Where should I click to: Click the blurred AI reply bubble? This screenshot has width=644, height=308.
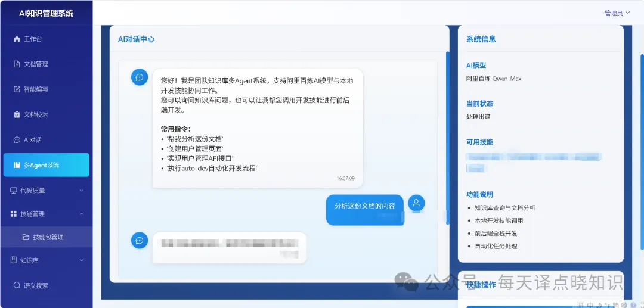click(x=230, y=248)
